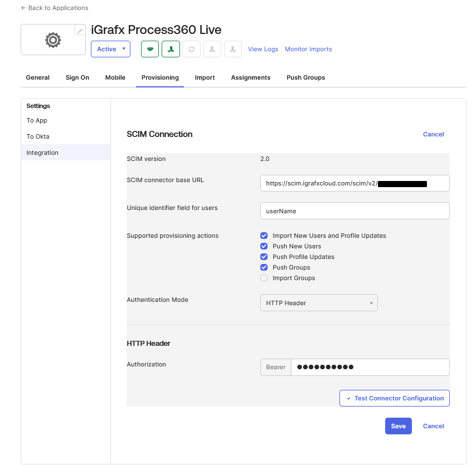Open the Active status dropdown
Screen dimensions: 476x465
pyautogui.click(x=110, y=49)
